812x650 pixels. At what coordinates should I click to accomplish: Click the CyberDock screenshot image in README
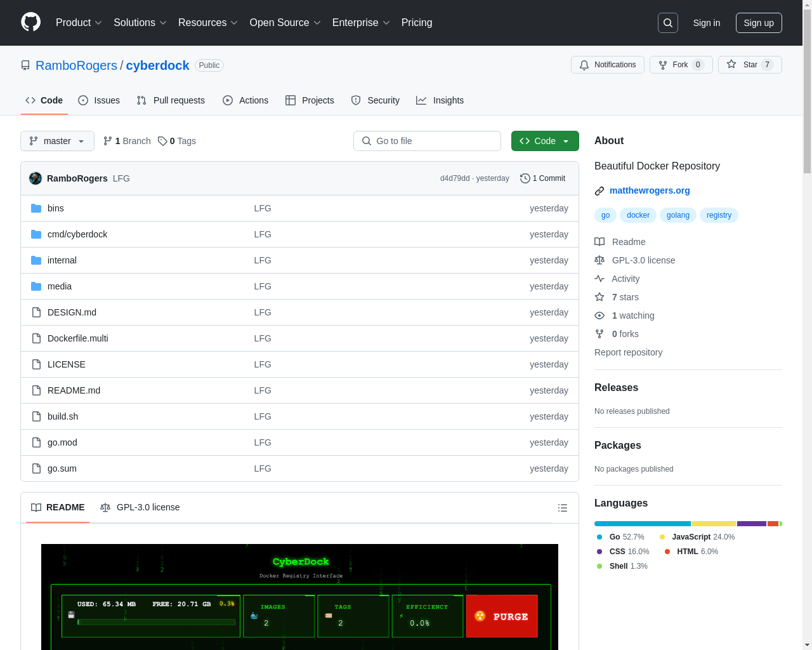tap(299, 597)
